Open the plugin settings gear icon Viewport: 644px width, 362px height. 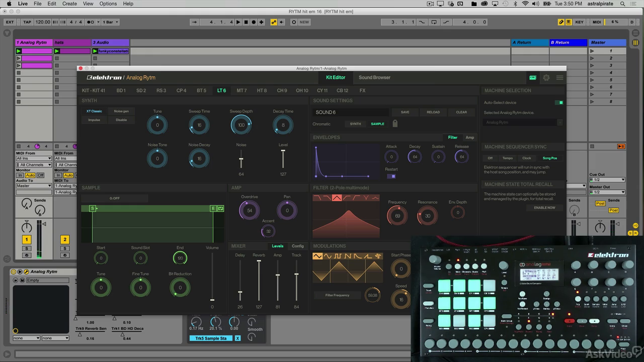tap(546, 78)
